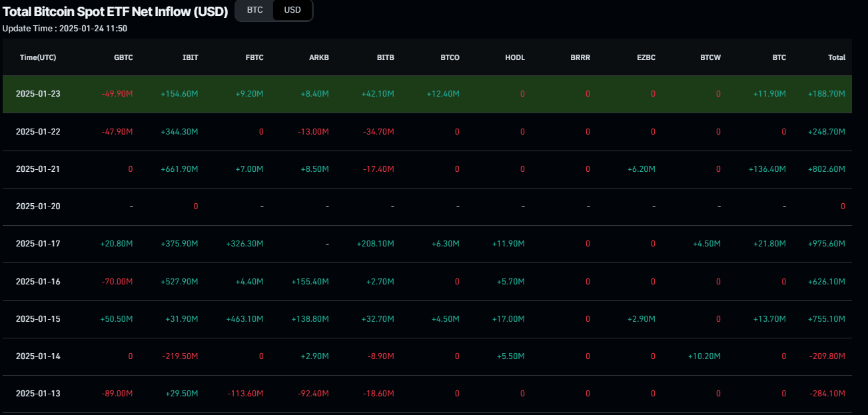Select the highlighted 2025-01-23 row date
The image size is (868, 415).
tap(38, 94)
